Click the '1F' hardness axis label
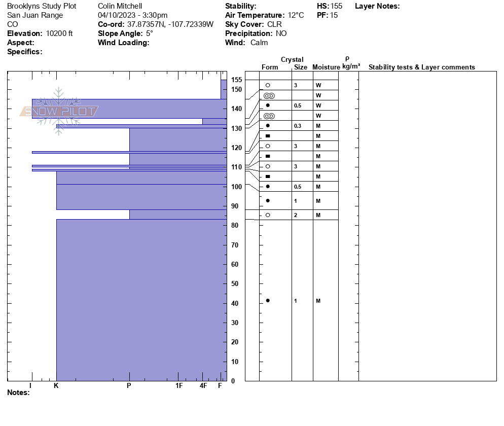Viewport: 504px width, 426px height. click(179, 386)
